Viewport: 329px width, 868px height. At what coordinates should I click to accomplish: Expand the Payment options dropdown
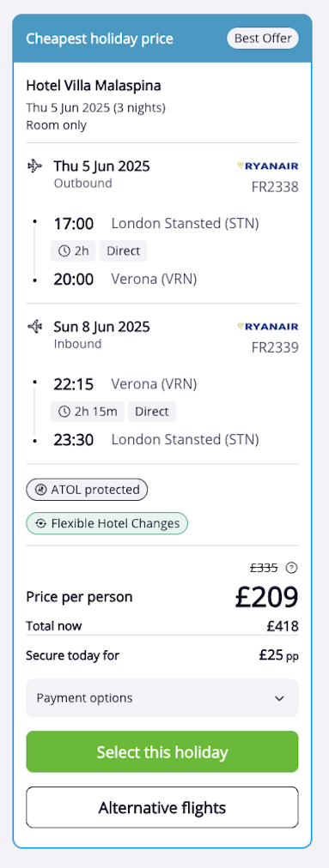[162, 698]
